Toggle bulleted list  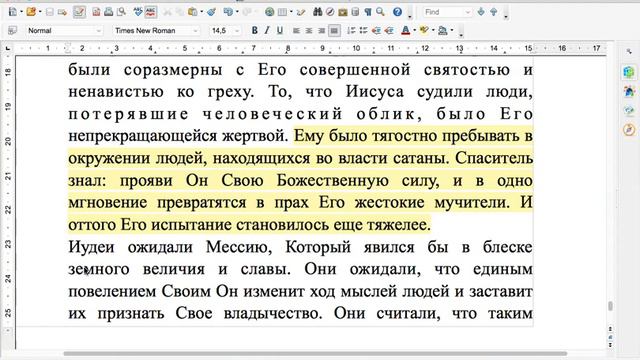pyautogui.click(x=363, y=31)
